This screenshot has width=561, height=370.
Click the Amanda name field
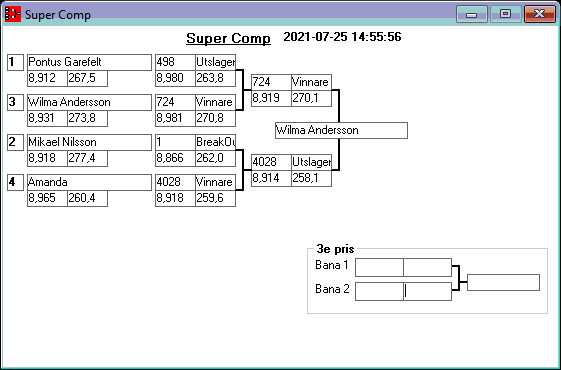tap(89, 182)
